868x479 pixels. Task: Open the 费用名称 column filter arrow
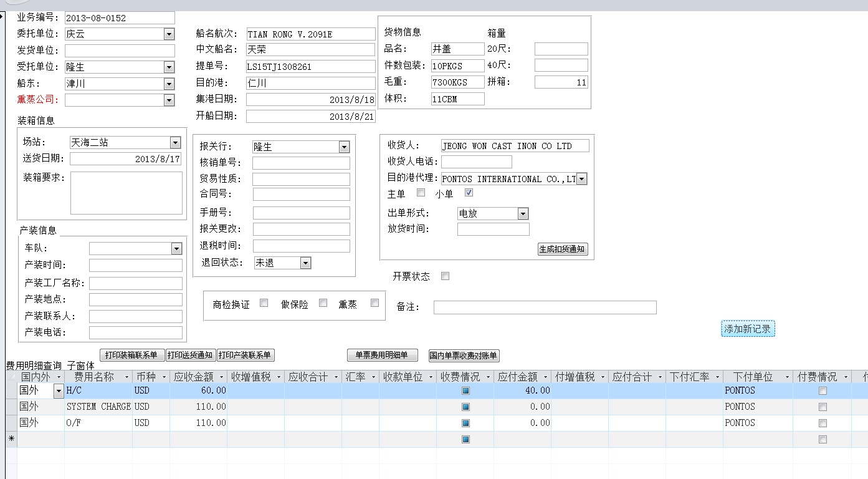point(126,377)
